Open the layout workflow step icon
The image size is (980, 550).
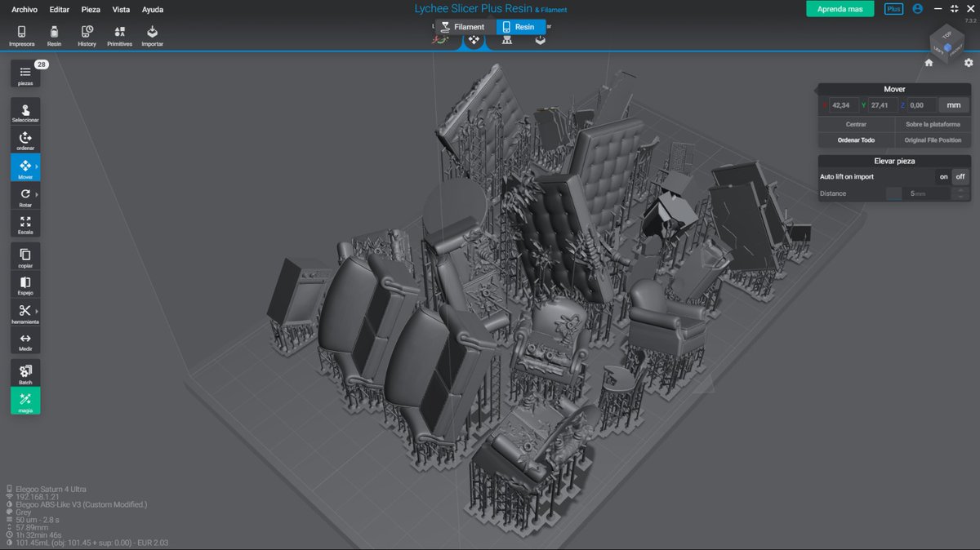coord(474,39)
